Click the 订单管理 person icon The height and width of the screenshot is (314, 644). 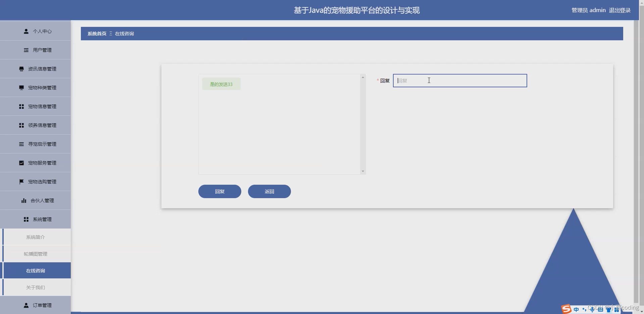(26, 305)
